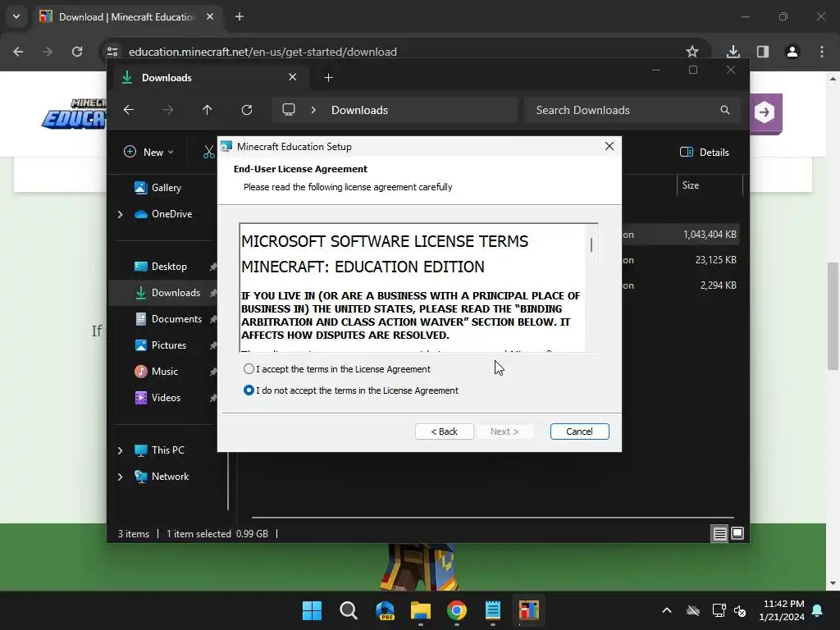Viewport: 840px width, 630px height.
Task: Open the New dropdown in File Explorer
Action: point(149,152)
